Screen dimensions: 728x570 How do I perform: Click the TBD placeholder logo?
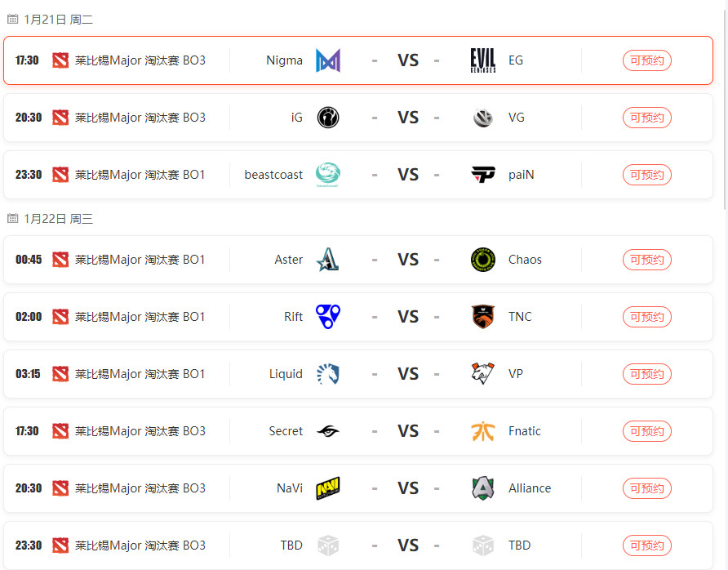(329, 545)
